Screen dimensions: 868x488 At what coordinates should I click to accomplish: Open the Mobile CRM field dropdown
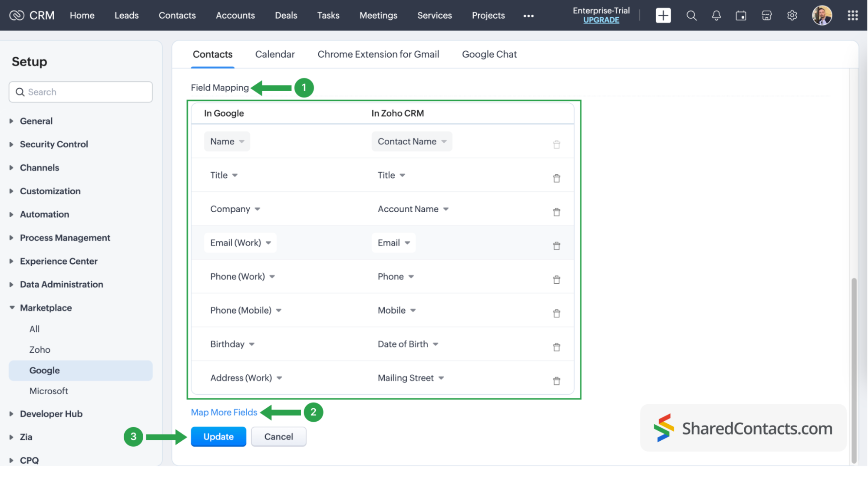click(396, 310)
